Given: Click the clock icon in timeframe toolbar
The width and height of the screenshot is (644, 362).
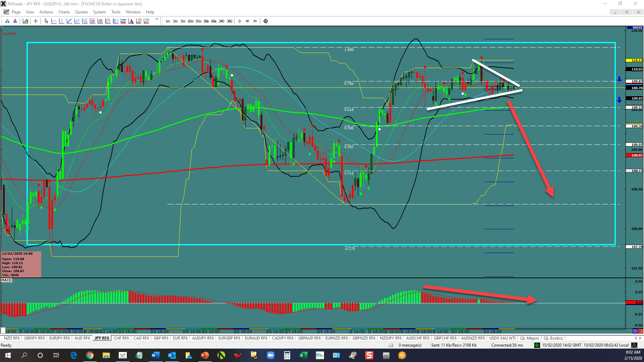Looking at the screenshot, I should [x=266, y=21].
